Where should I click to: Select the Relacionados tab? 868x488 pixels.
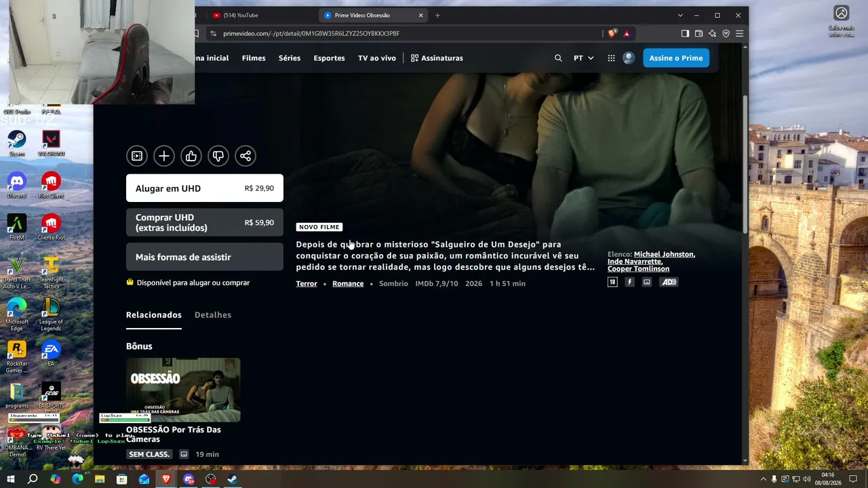coord(154,315)
